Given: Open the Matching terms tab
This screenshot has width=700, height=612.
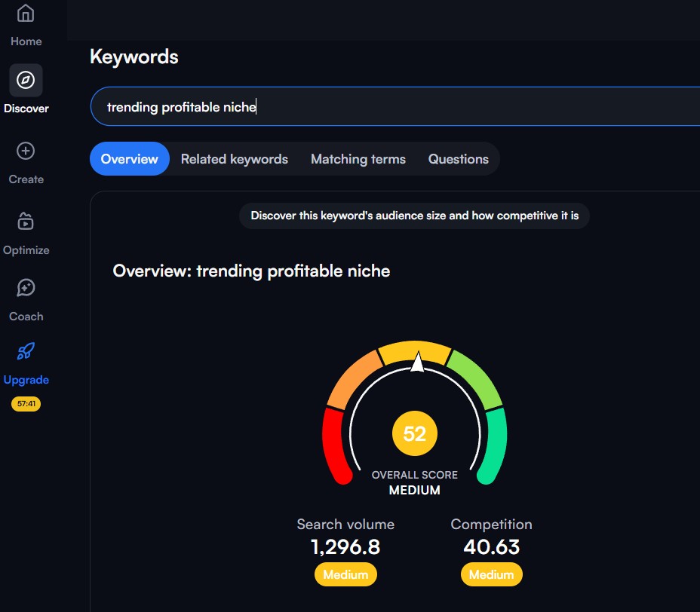Looking at the screenshot, I should coord(358,159).
